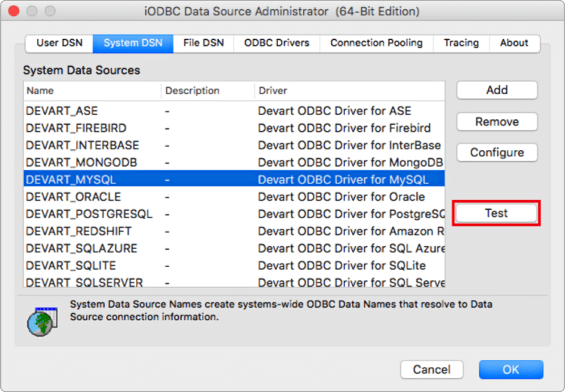This screenshot has height=392, width=565.
Task: Click the Name column header
Action: (x=91, y=91)
